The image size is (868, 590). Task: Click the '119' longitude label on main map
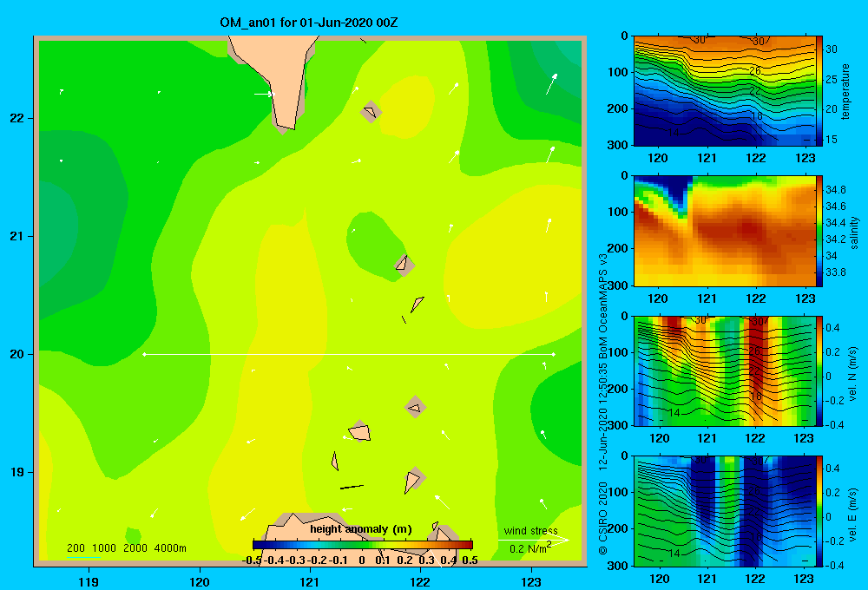point(89,581)
